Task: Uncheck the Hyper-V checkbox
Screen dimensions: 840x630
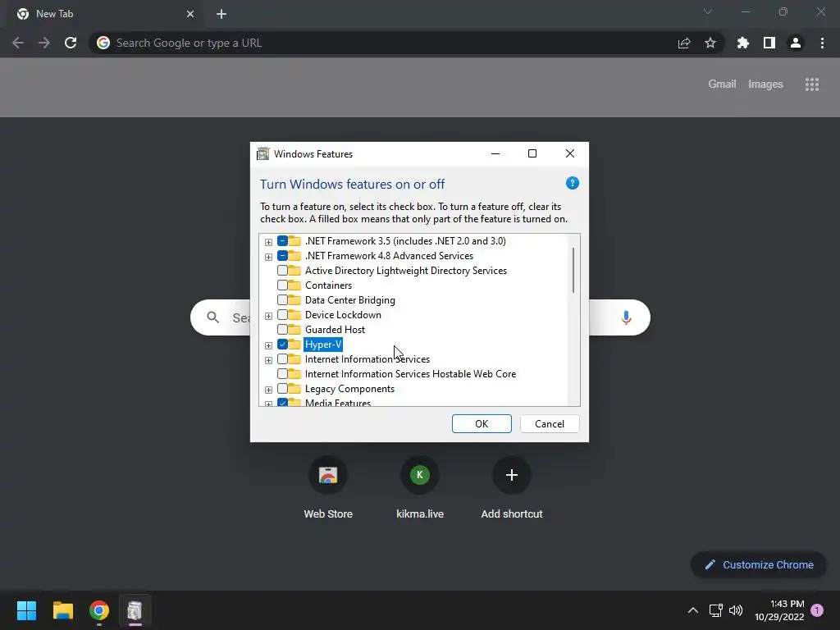Action: coord(282,345)
